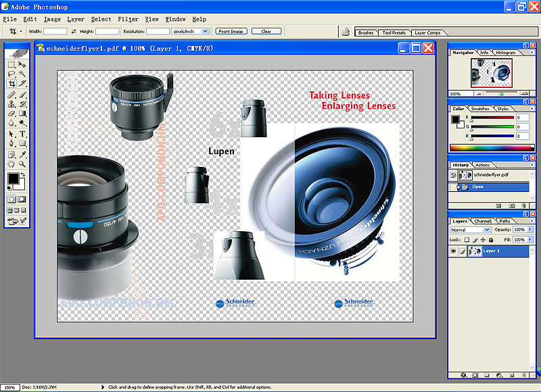Click create new snapshot camera icon
The width and height of the screenshot is (541, 392).
click(x=512, y=206)
